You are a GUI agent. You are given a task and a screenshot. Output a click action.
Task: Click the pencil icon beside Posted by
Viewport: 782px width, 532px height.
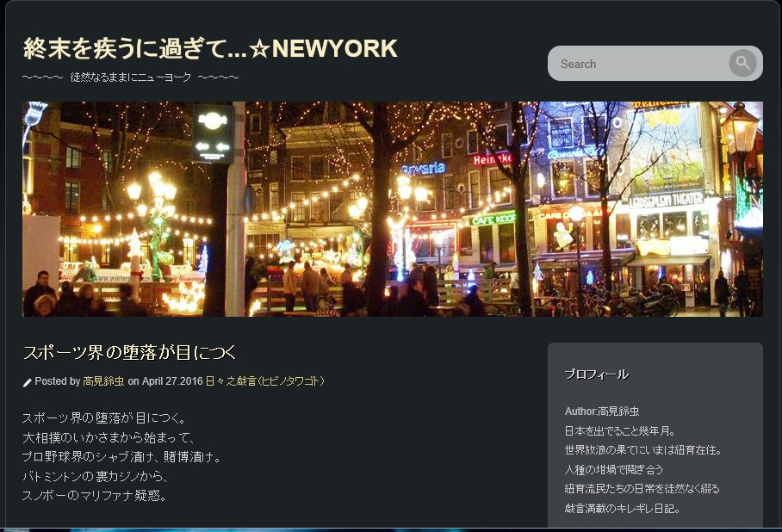pos(27,382)
